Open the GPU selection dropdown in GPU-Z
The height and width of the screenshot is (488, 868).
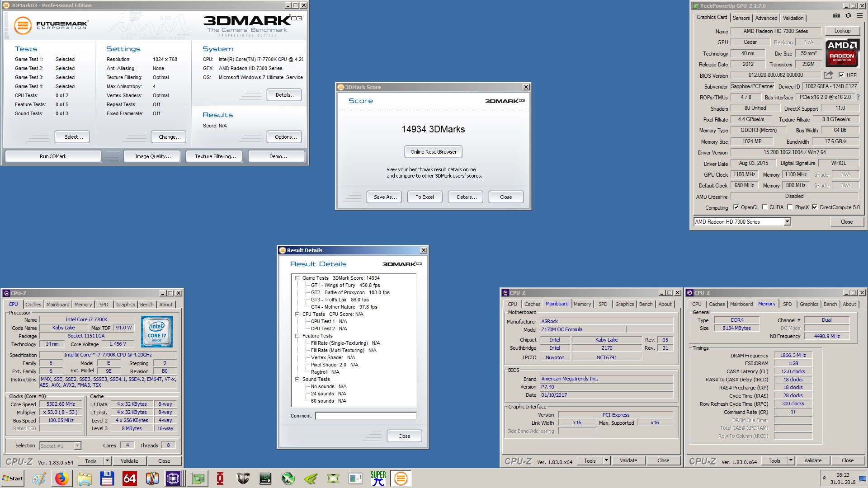click(x=787, y=222)
